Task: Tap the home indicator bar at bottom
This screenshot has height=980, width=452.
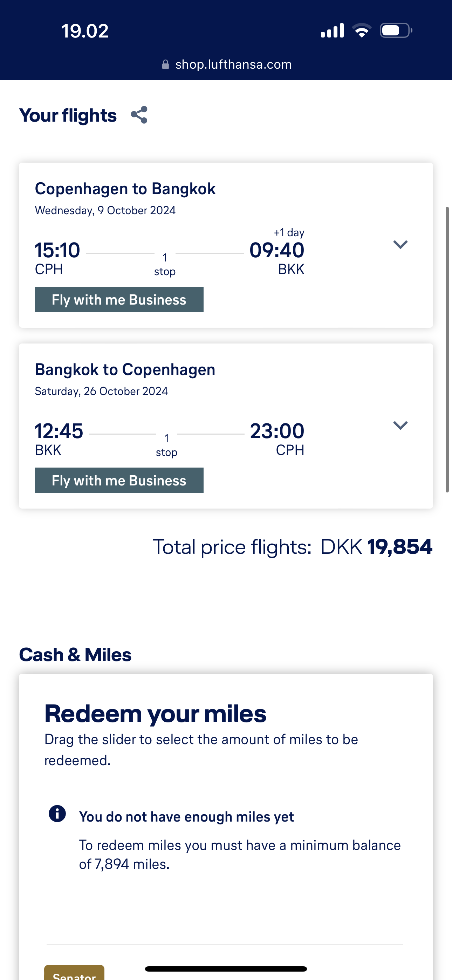Action: (x=226, y=968)
